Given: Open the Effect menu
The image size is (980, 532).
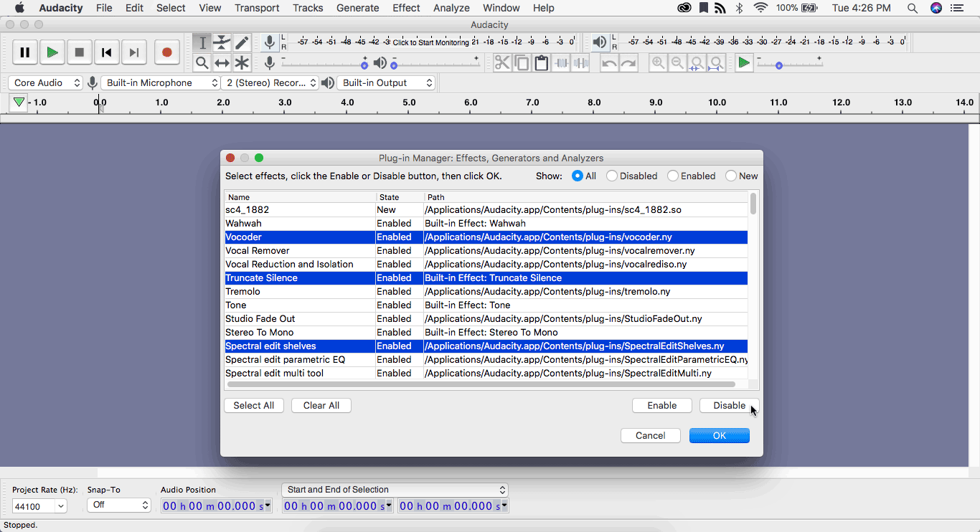Looking at the screenshot, I should point(406,8).
